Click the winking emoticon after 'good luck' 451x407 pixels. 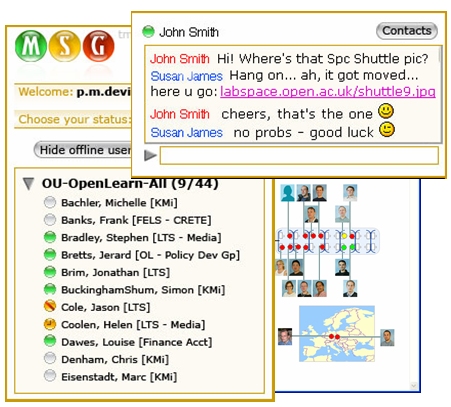coord(387,130)
